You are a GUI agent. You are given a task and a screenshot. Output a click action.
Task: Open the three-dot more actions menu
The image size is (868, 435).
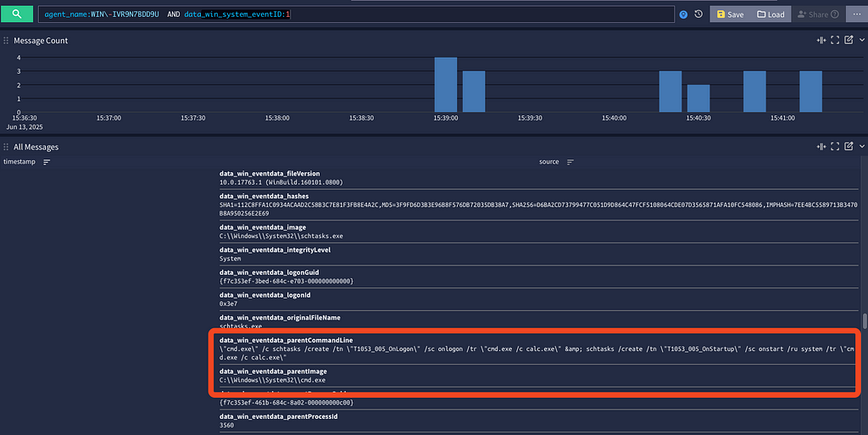click(x=856, y=14)
